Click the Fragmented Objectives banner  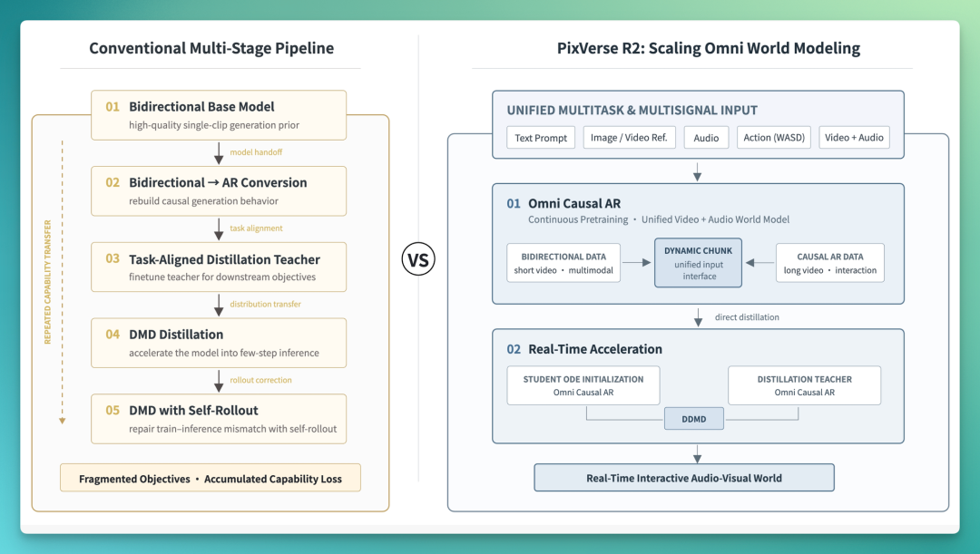[x=211, y=478]
